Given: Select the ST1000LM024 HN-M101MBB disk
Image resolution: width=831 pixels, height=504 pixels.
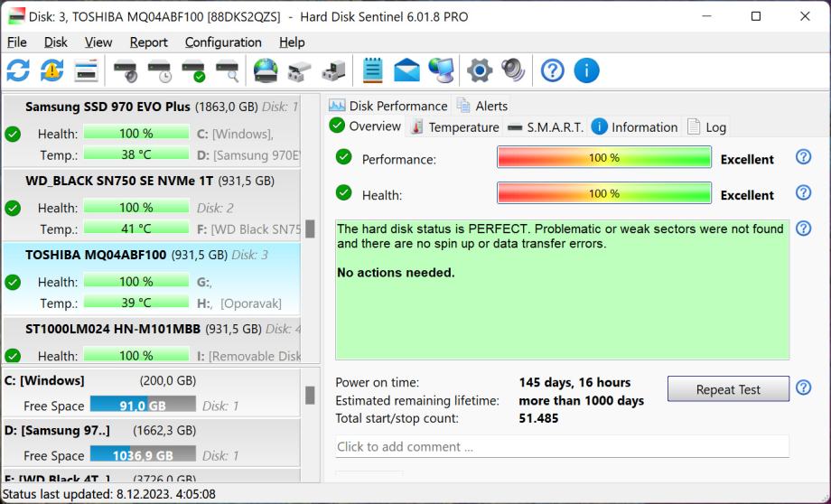Looking at the screenshot, I should (152, 341).
